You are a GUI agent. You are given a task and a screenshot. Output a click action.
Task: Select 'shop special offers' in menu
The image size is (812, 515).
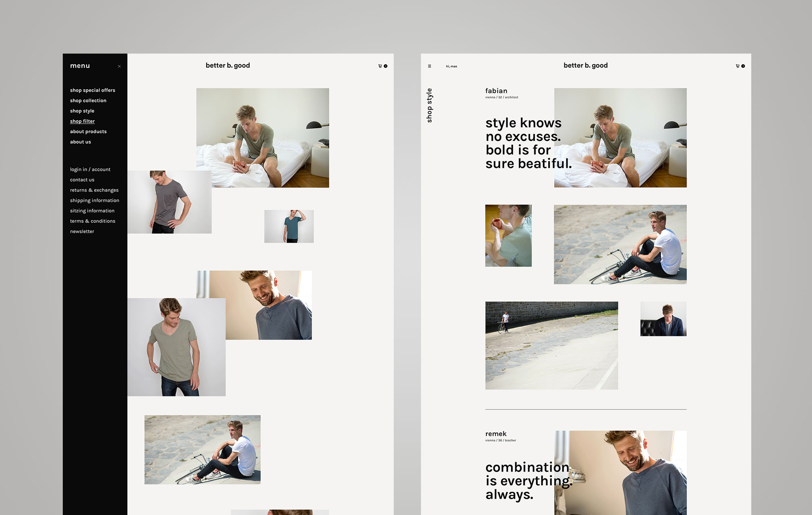93,90
